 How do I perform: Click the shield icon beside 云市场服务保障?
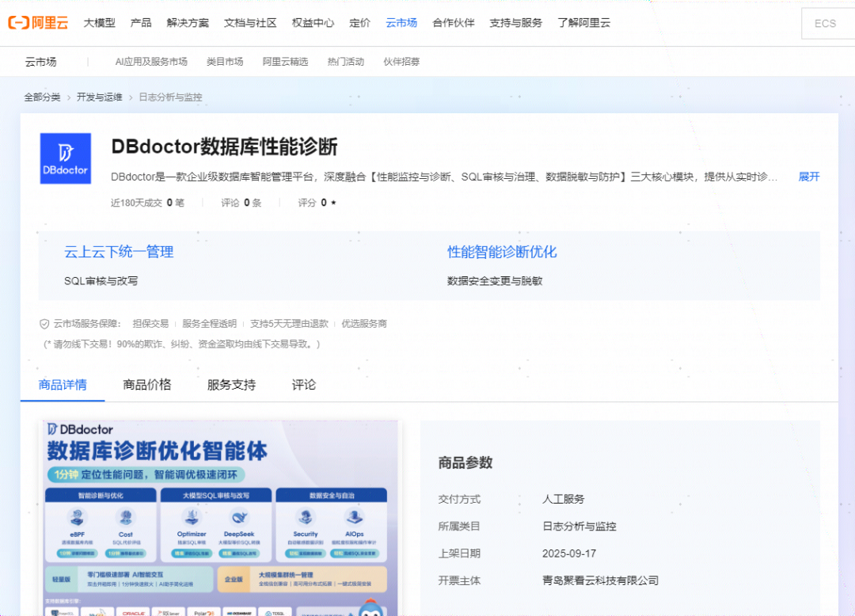(44, 325)
